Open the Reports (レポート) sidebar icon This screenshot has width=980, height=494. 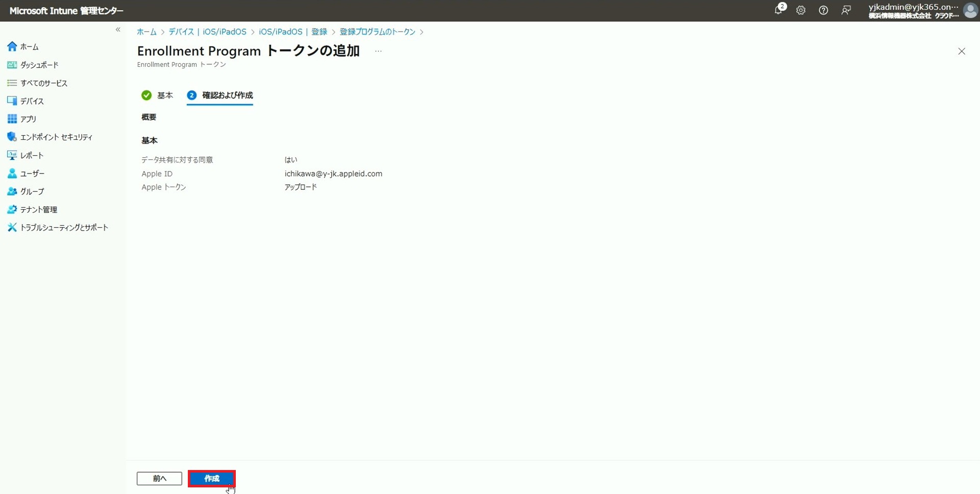[12, 155]
